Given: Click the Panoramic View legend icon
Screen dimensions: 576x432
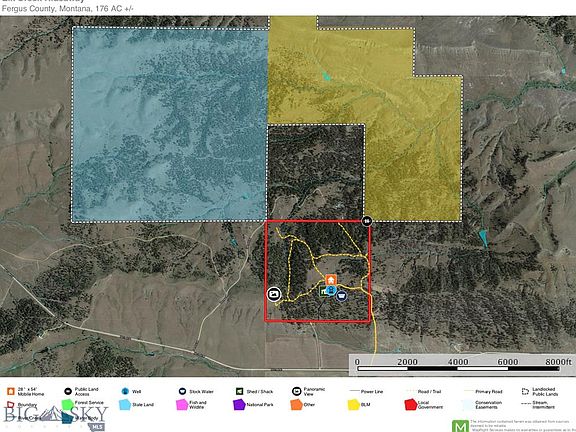Looking at the screenshot, I should tap(296, 391).
